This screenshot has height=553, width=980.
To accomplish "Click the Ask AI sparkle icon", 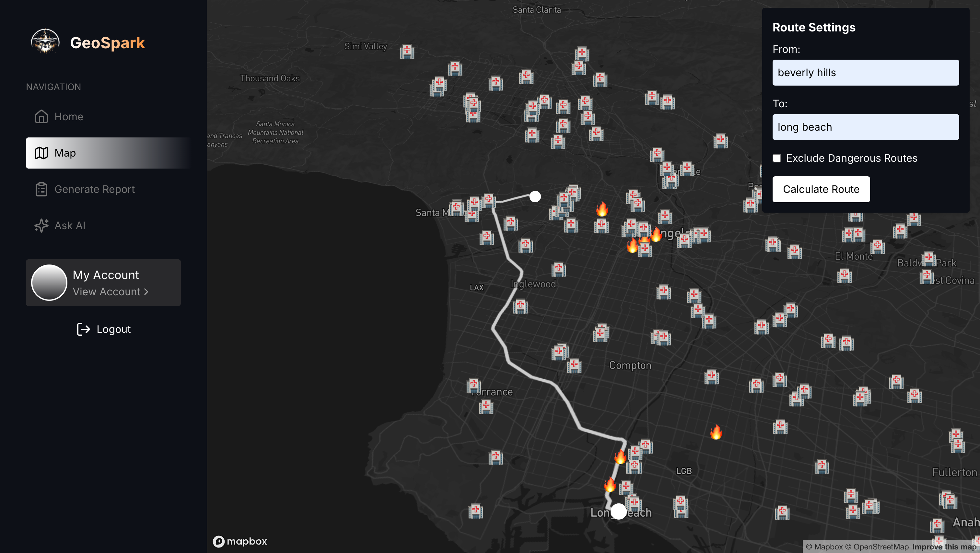I will (41, 226).
